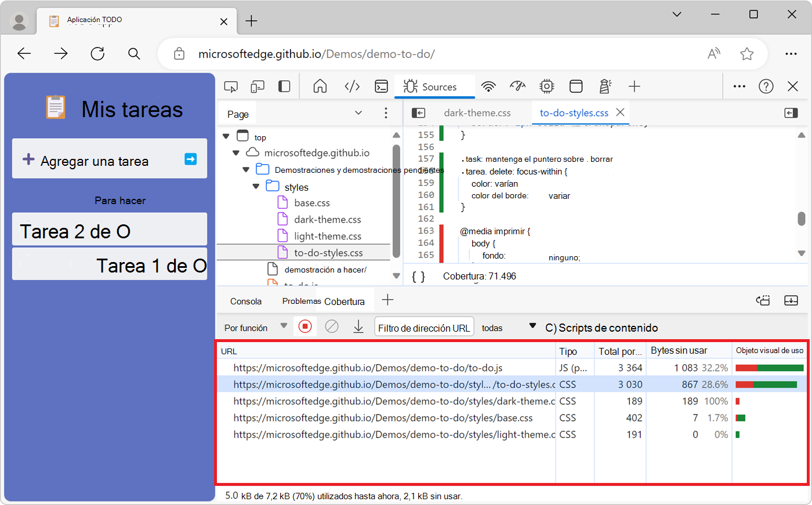Open the Page navigator dropdown
The width and height of the screenshot is (812, 505).
(358, 113)
